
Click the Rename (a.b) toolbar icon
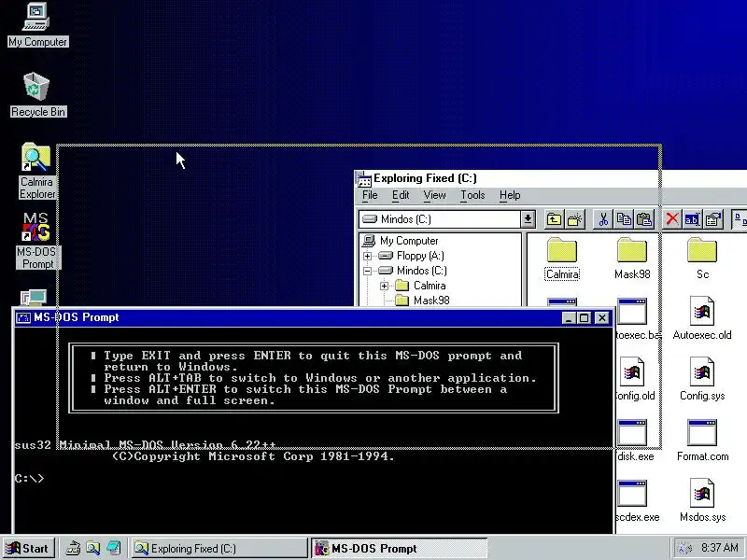click(692, 219)
